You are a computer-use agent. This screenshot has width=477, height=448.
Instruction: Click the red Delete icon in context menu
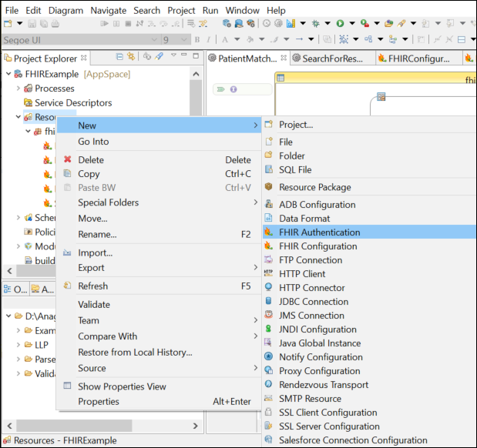68,160
